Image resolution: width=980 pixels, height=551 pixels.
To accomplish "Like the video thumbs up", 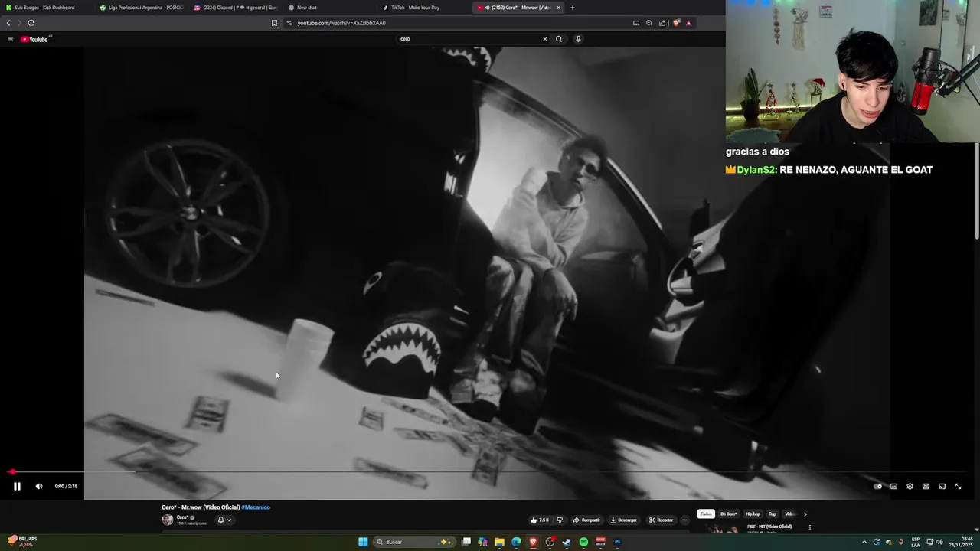I will pos(540,520).
